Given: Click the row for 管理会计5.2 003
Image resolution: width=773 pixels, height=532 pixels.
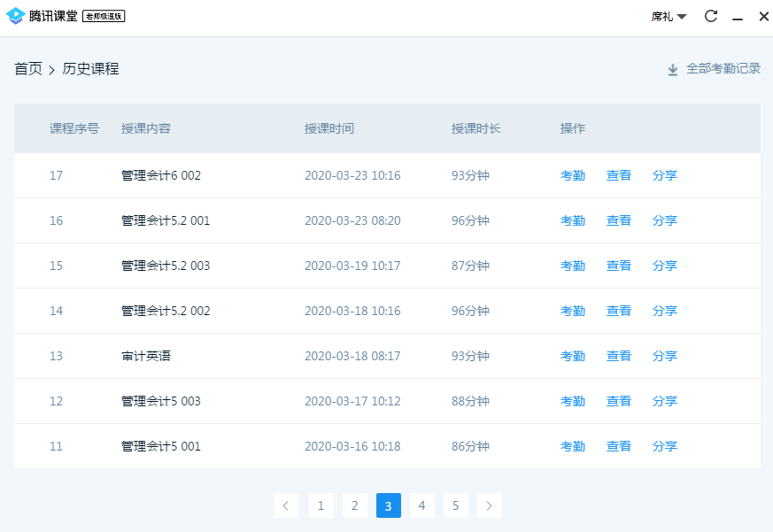Looking at the screenshot, I should coord(266,266).
